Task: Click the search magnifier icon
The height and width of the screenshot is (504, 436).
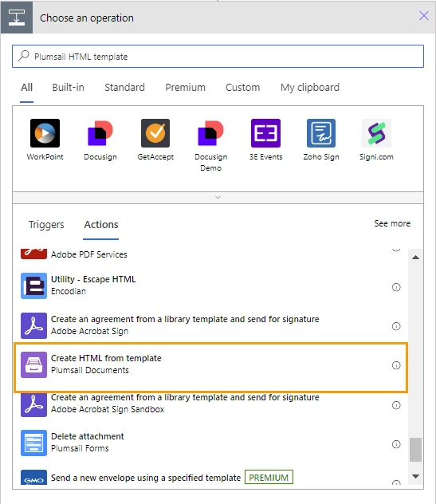Action: tap(23, 56)
